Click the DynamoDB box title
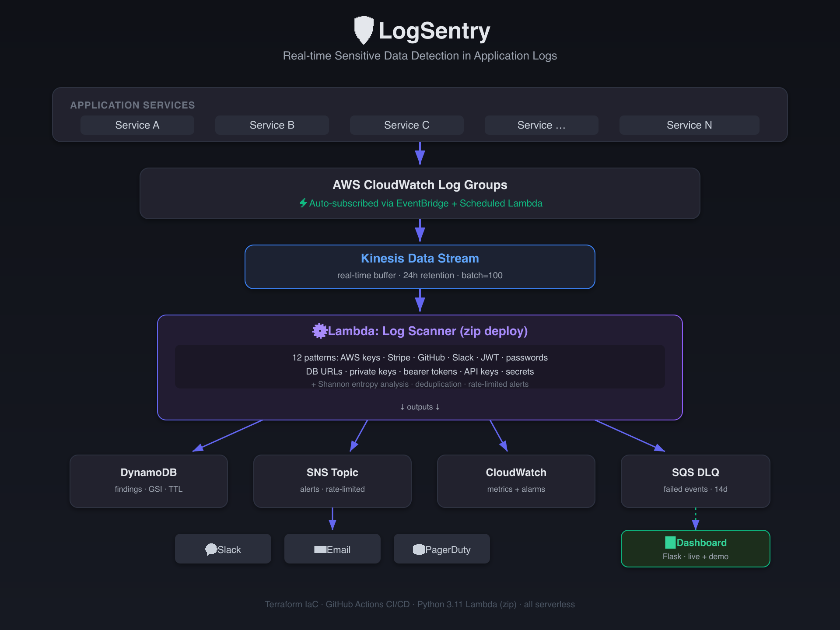Image resolution: width=840 pixels, height=630 pixels. 149,472
